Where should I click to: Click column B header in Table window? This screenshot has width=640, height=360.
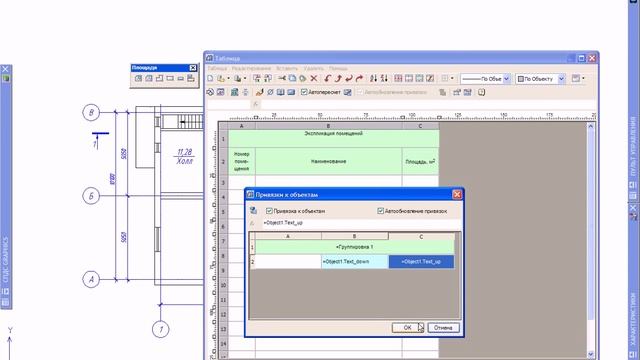click(329, 126)
